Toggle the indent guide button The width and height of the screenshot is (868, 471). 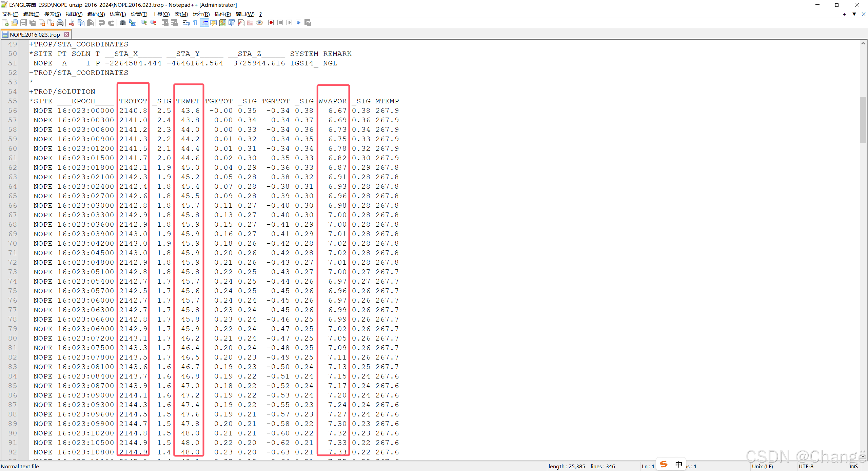point(205,23)
